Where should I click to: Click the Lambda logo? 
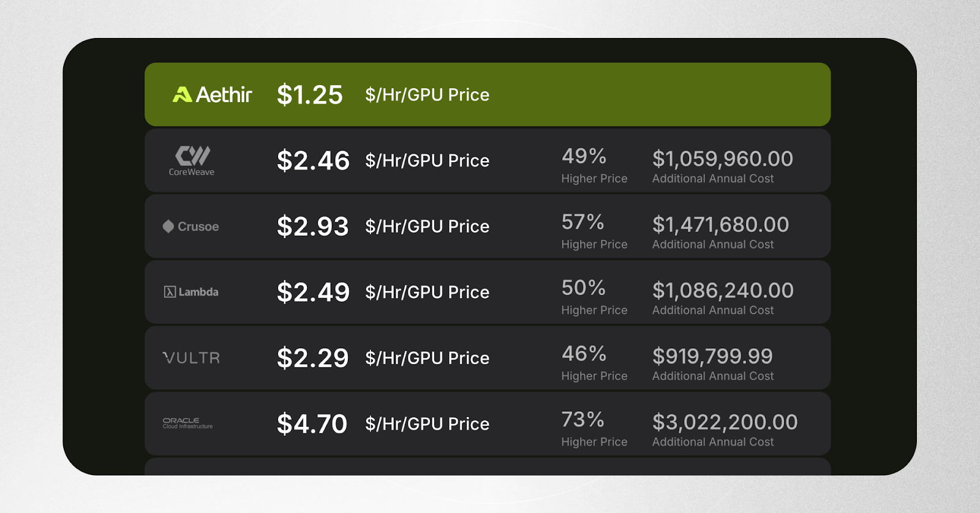(x=191, y=292)
